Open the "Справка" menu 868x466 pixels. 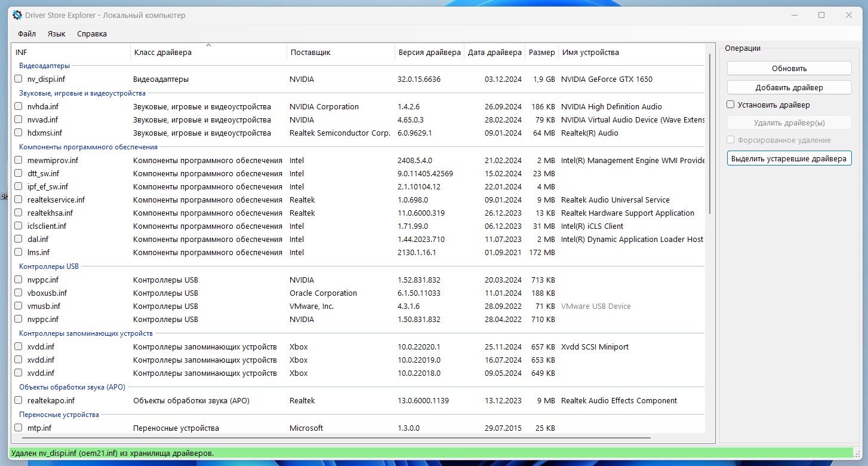tap(92, 34)
